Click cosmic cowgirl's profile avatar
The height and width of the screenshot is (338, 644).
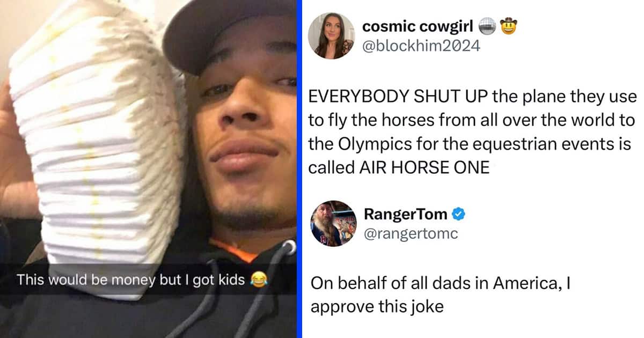(331, 35)
